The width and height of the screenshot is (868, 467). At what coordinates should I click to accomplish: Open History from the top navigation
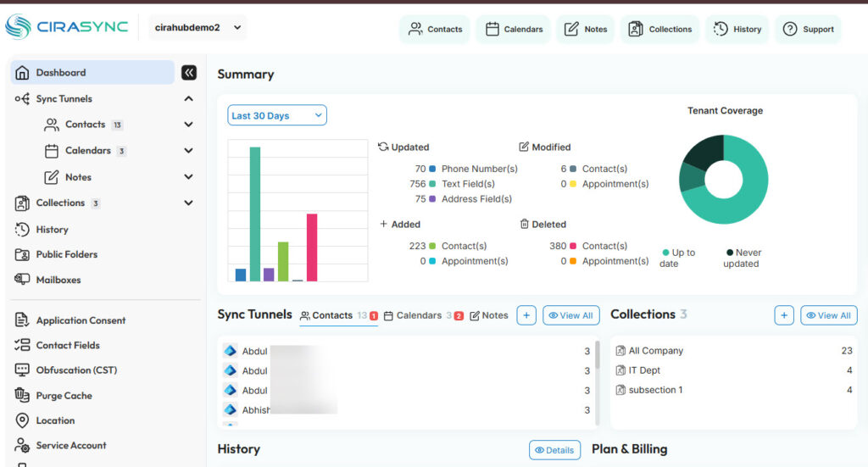click(x=737, y=29)
